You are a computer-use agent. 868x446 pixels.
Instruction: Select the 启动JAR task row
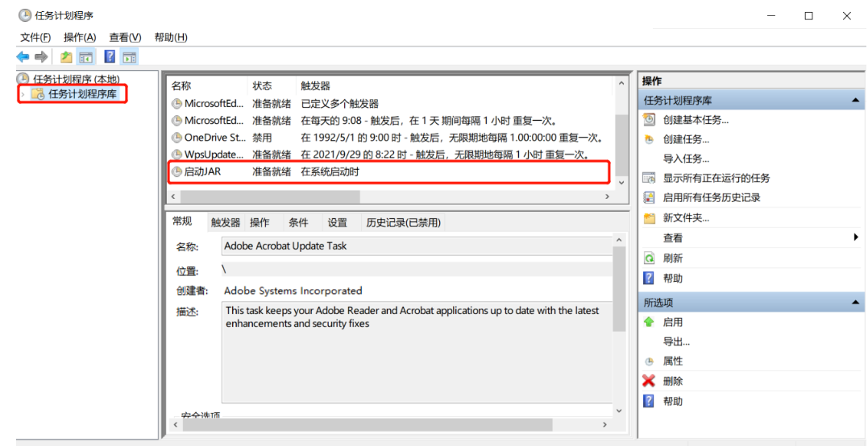[x=390, y=171]
